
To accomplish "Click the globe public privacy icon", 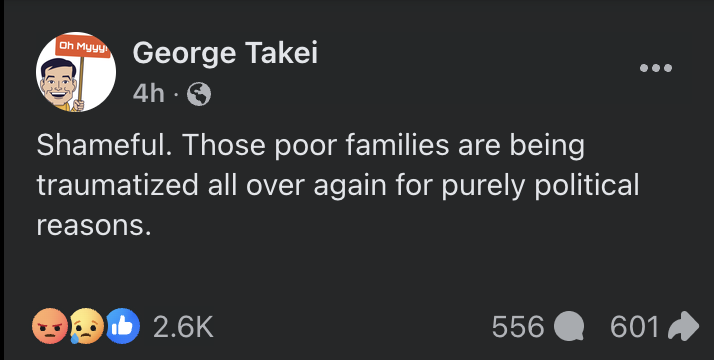I will (199, 95).
